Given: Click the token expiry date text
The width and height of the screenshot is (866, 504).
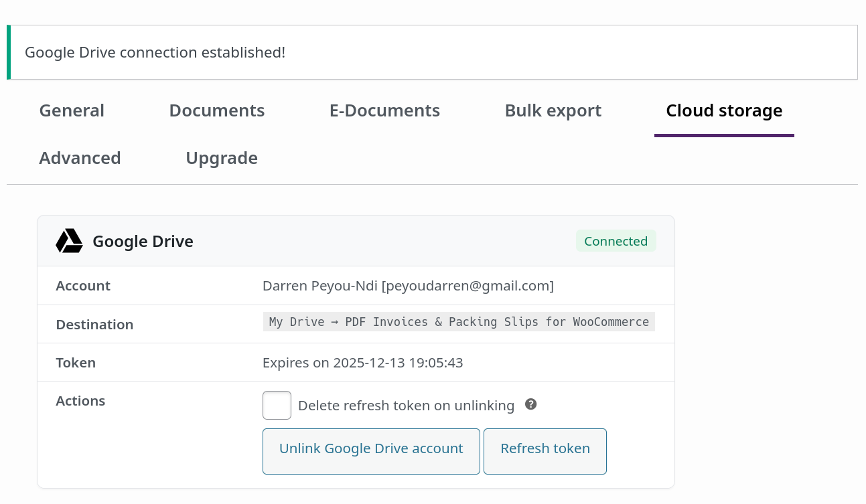Looking at the screenshot, I should [x=362, y=363].
